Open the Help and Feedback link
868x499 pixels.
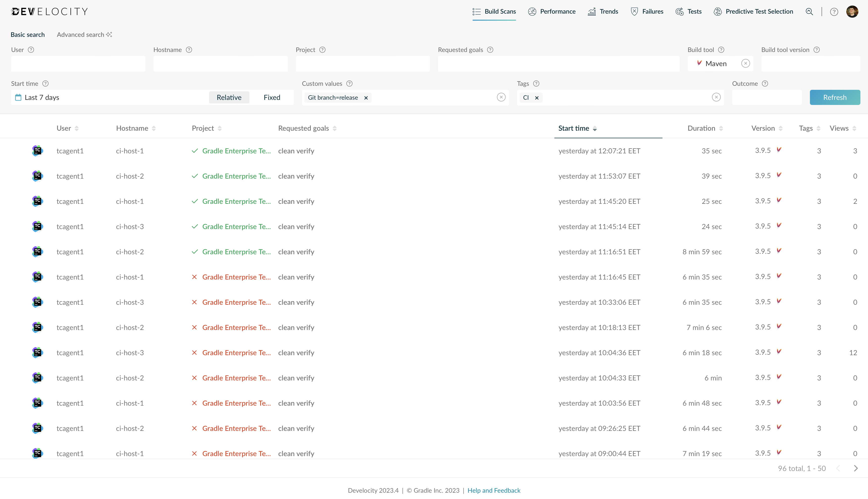click(x=494, y=490)
